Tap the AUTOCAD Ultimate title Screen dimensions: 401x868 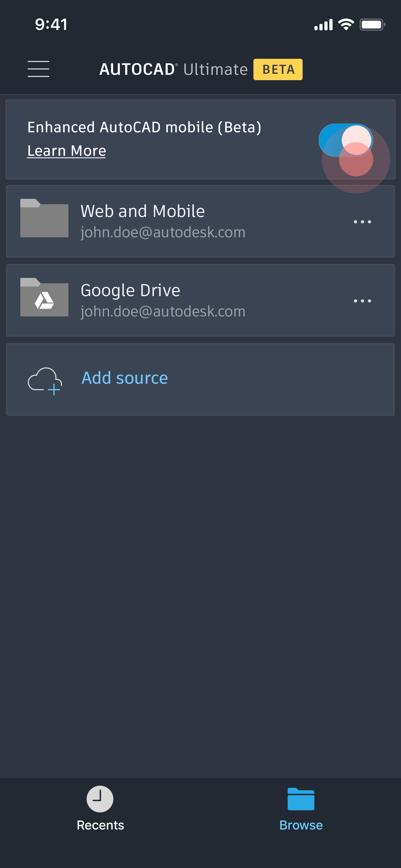[173, 69]
